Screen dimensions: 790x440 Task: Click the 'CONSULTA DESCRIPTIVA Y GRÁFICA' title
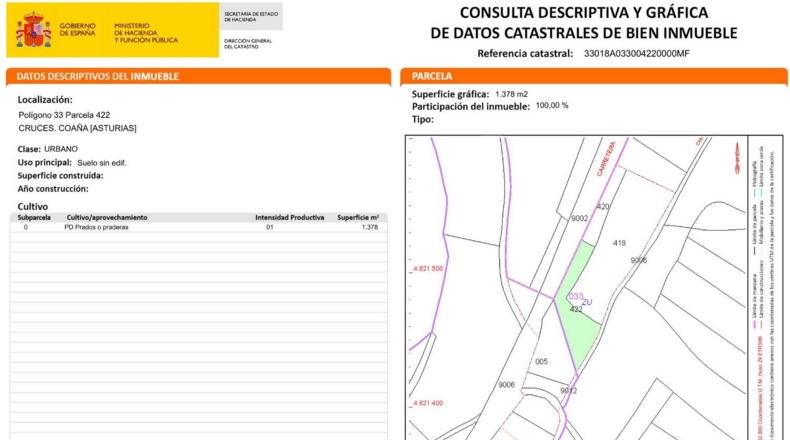(583, 12)
